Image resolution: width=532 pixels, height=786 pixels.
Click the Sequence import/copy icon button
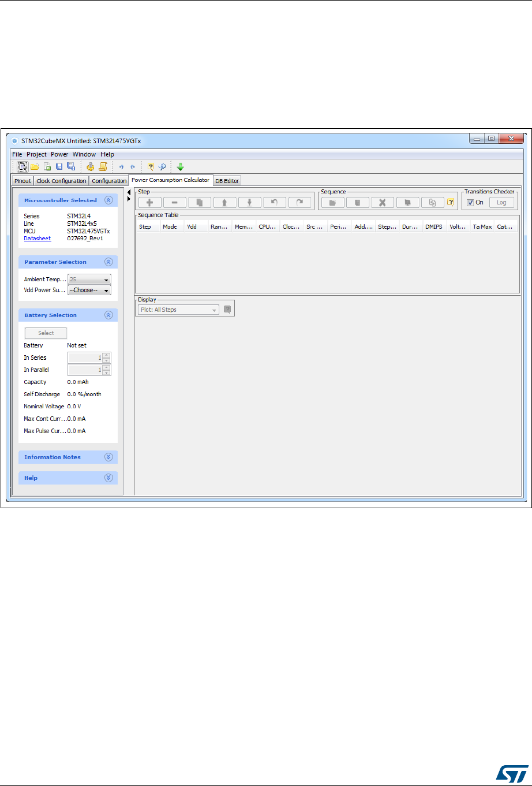pyautogui.click(x=433, y=203)
